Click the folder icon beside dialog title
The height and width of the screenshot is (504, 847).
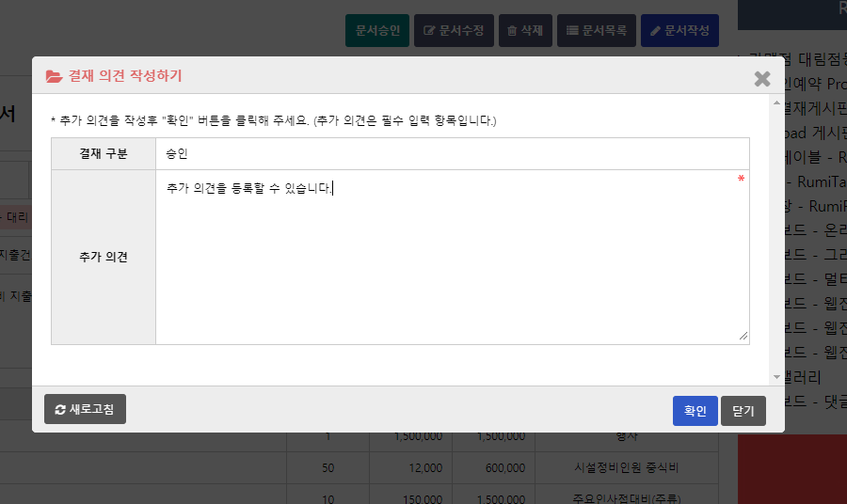(54, 76)
